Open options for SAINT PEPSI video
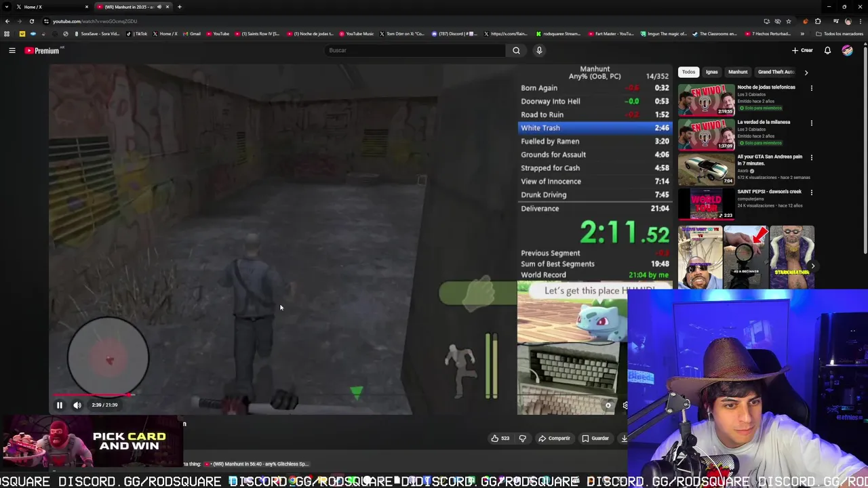 click(x=811, y=192)
